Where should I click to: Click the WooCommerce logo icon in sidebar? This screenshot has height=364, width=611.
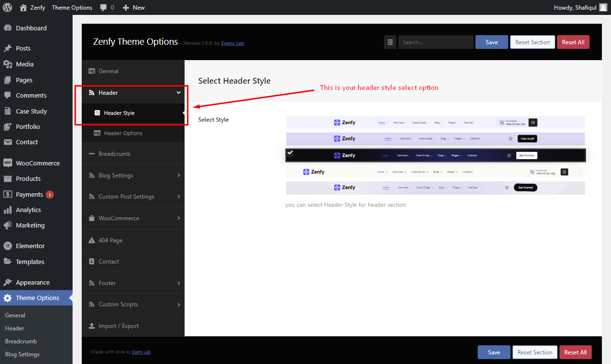click(8, 163)
